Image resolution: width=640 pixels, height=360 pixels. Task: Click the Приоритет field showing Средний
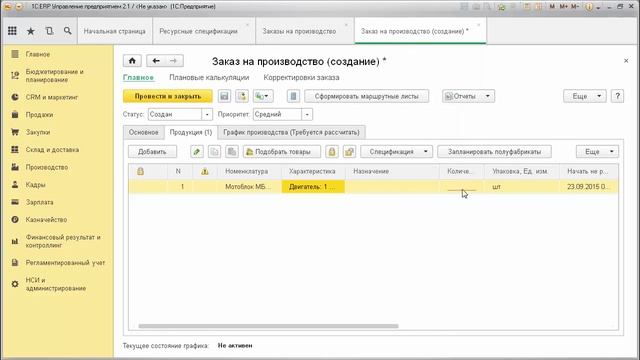coord(278,115)
